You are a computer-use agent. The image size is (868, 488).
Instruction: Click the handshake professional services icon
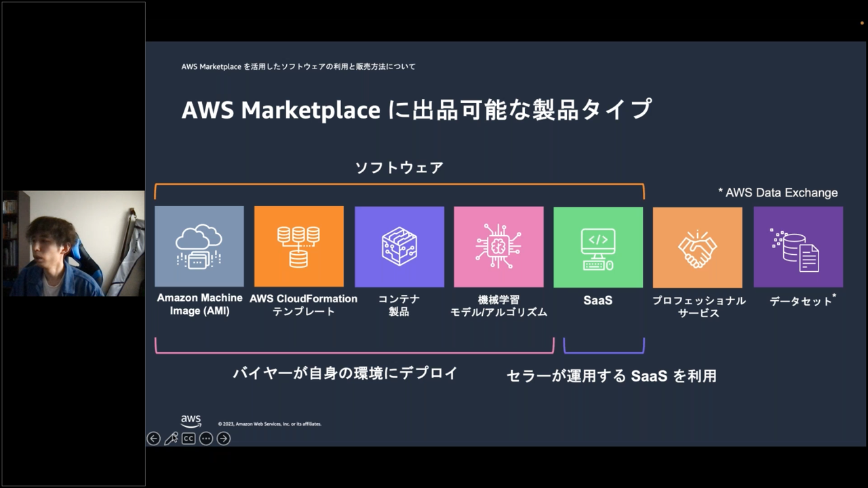[698, 247]
